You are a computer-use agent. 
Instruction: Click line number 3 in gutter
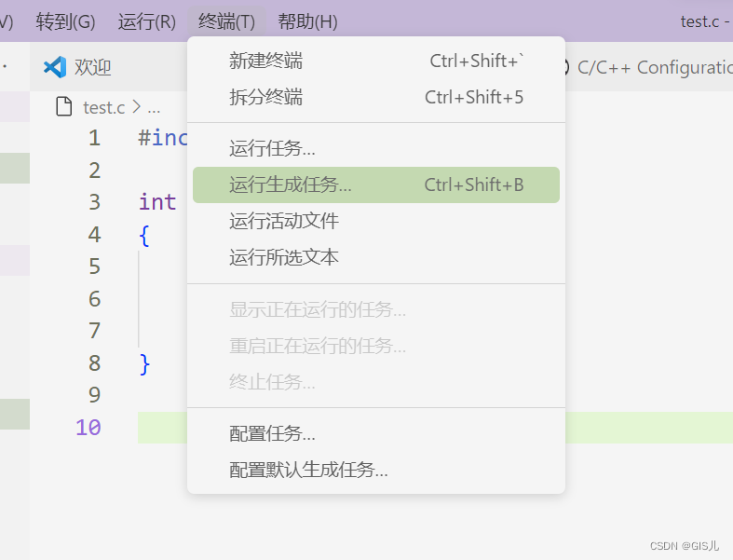click(94, 202)
